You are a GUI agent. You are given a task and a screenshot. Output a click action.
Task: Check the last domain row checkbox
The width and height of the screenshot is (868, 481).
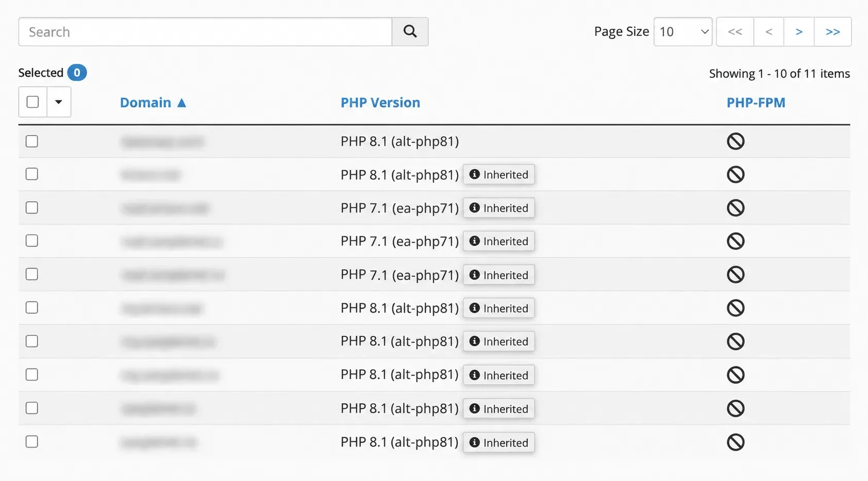(x=32, y=441)
